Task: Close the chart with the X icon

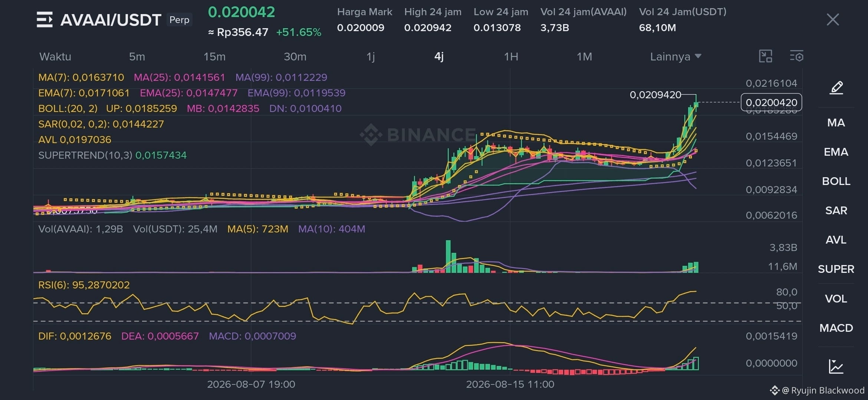Action: point(833,20)
